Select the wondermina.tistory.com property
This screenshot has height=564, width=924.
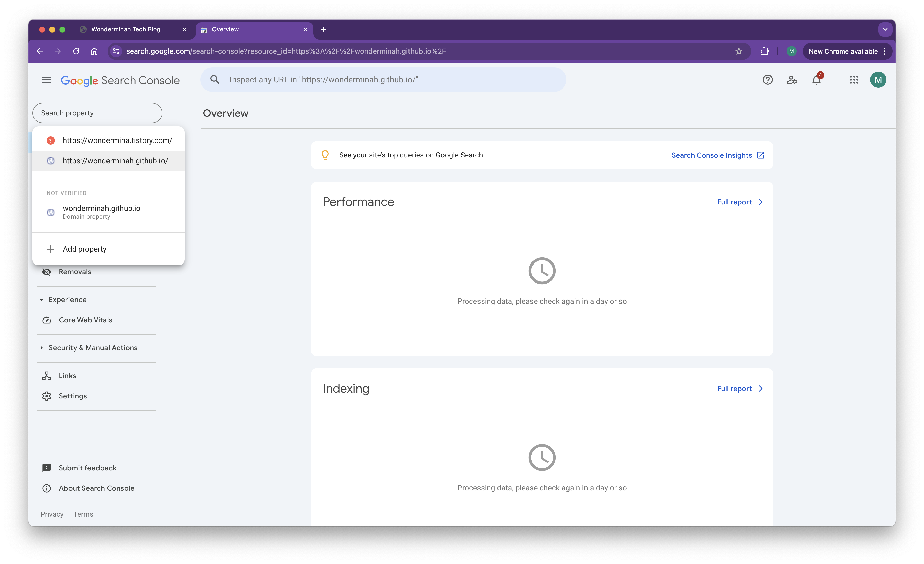tap(117, 141)
